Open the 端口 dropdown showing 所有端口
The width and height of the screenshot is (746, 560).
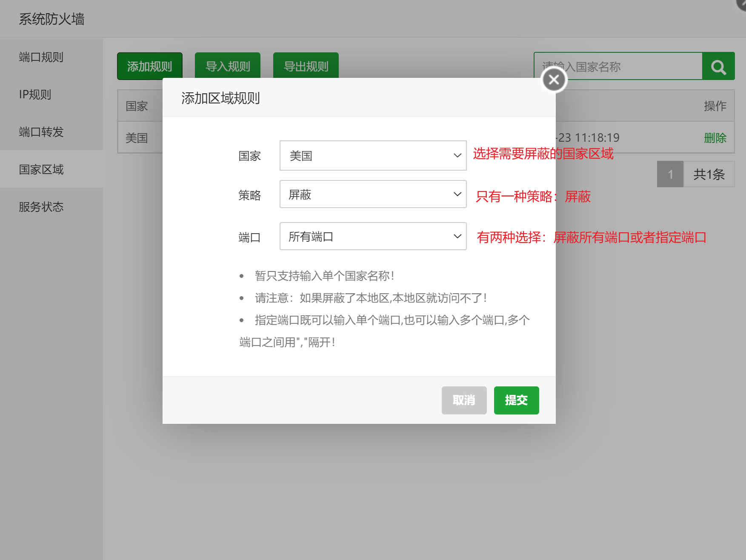pyautogui.click(x=372, y=236)
